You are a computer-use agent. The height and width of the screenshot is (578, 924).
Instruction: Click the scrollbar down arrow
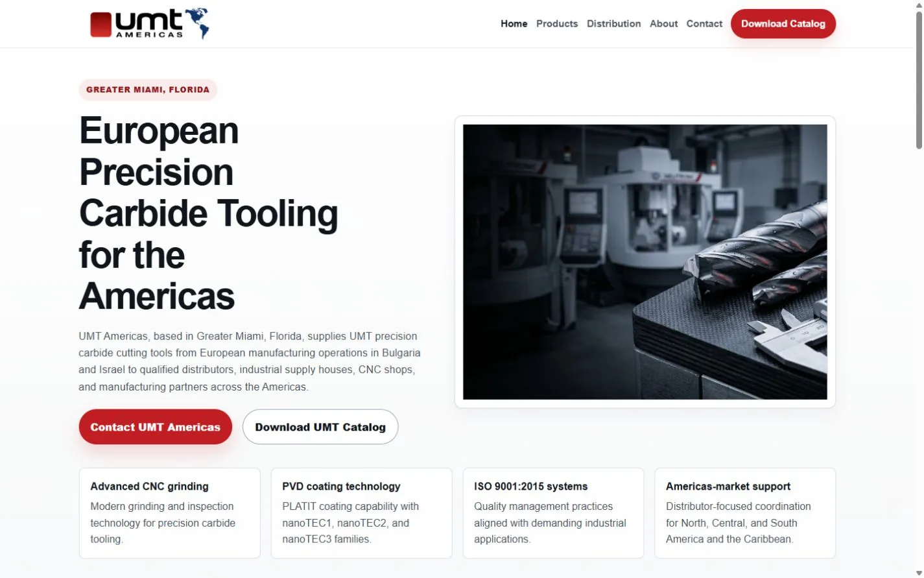coord(919,572)
